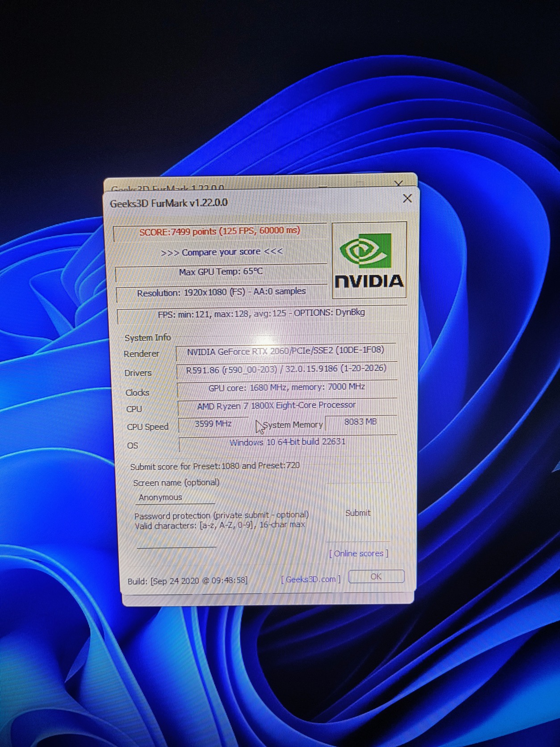This screenshot has height=747, width=560.
Task: Click the GPU core: 1680 MHz clocks field
Action: tap(287, 388)
